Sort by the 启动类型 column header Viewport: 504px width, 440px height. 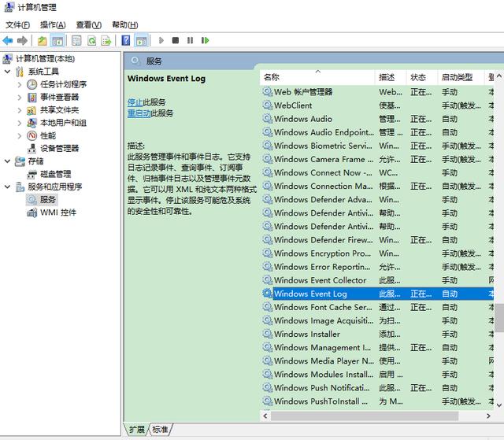point(461,77)
